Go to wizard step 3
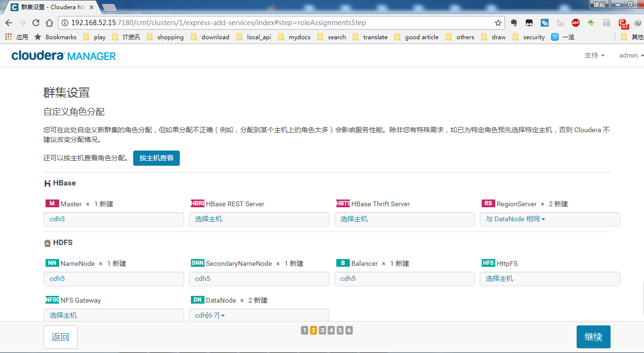 tap(322, 330)
